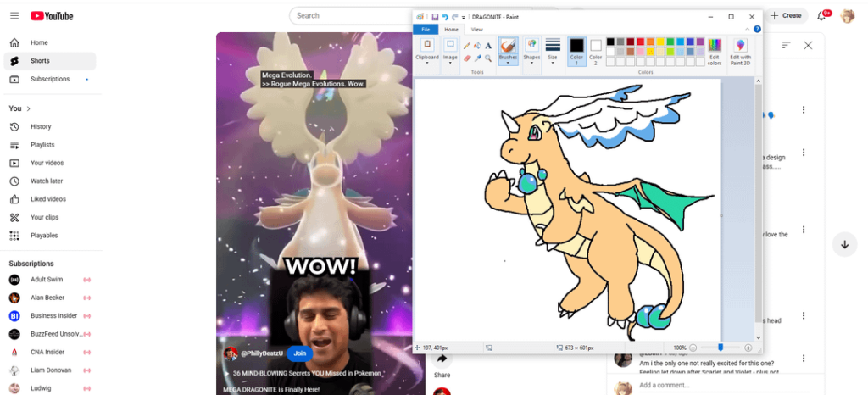Zoom in with Paint plus button
This screenshot has width=868, height=395.
click(x=748, y=348)
